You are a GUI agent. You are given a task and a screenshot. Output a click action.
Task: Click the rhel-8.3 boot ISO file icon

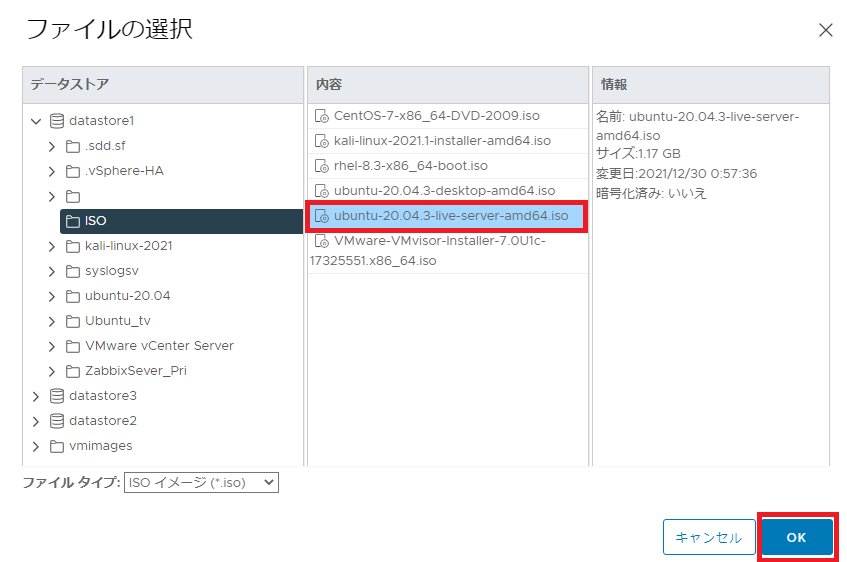coord(321,166)
